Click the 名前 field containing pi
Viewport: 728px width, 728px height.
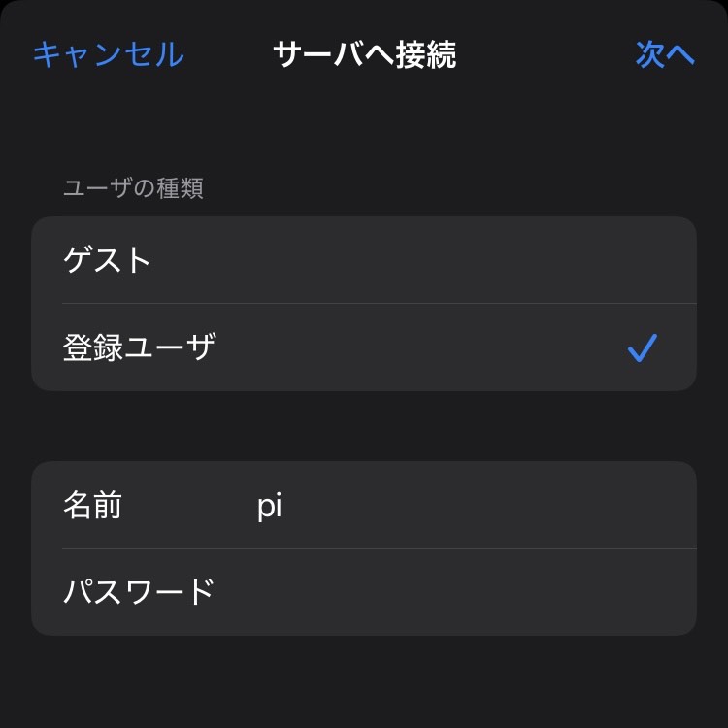364,505
